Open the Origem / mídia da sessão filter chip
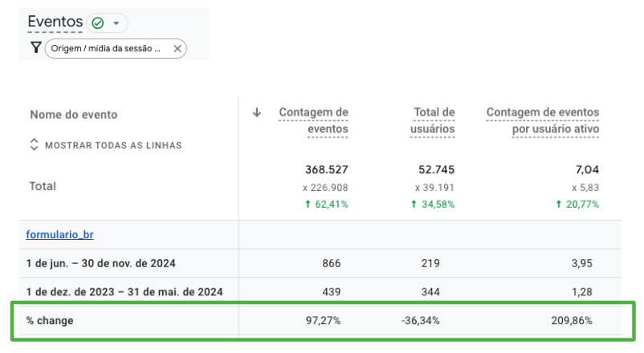 tap(106, 49)
